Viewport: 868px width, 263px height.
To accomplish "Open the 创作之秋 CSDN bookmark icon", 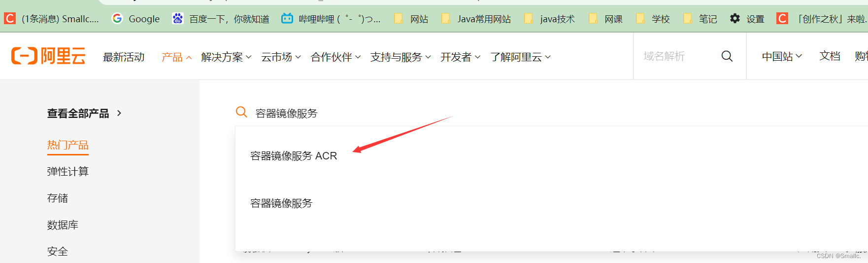I will 782,19.
